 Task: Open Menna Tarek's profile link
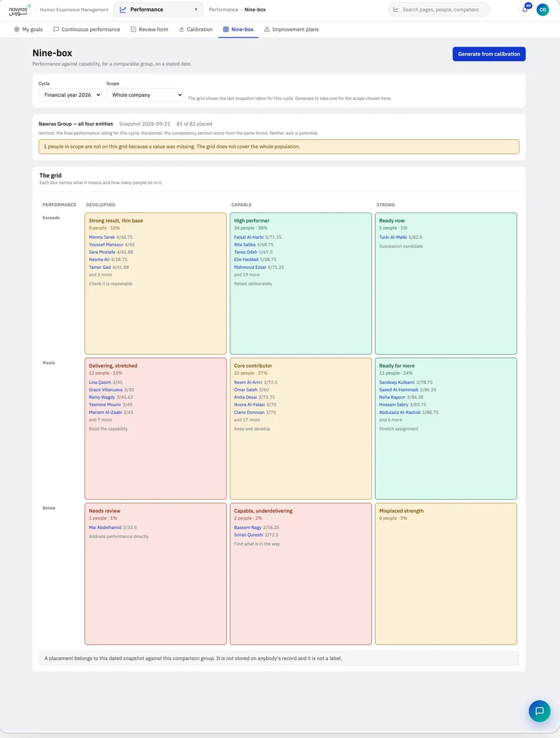102,237
